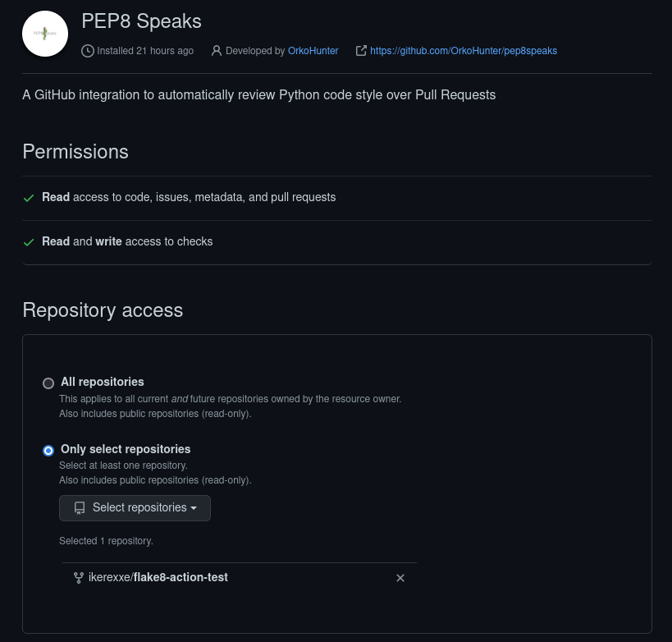Image resolution: width=672 pixels, height=642 pixels.
Task: Click the external link icon before the GitHub URL
Action: click(361, 50)
